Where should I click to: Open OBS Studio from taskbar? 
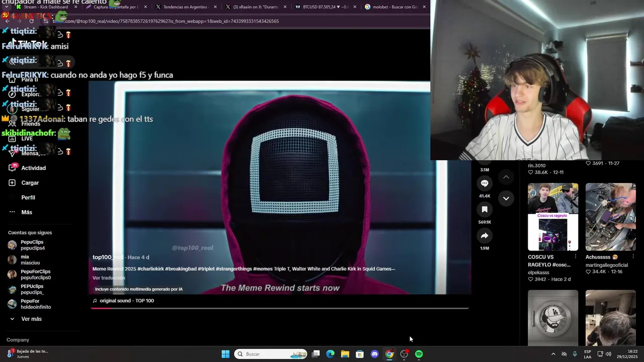[x=404, y=354]
